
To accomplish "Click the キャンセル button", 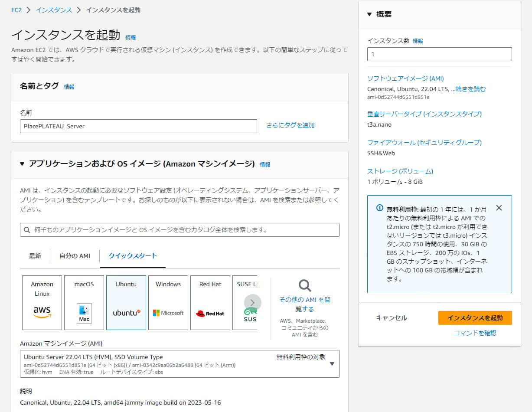I will coord(392,318).
